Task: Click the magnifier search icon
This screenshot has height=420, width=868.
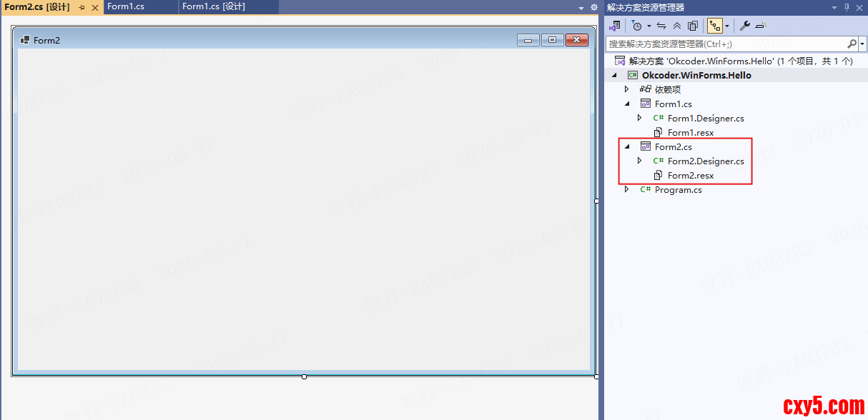Action: click(x=852, y=44)
